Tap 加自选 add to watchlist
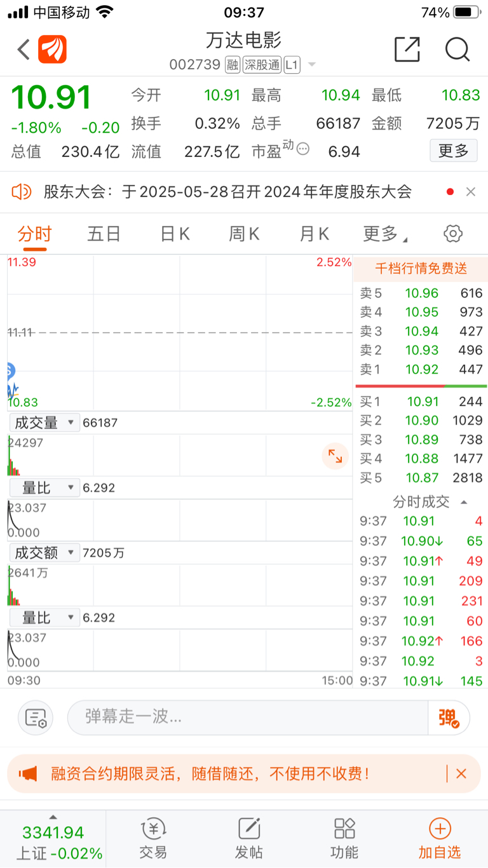 [440, 839]
